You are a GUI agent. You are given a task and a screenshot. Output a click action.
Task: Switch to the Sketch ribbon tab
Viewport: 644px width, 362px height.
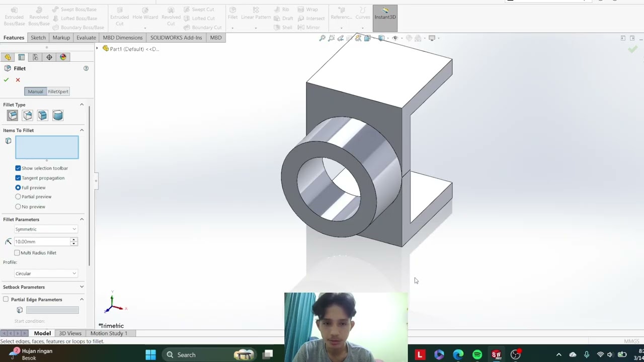[x=38, y=38]
